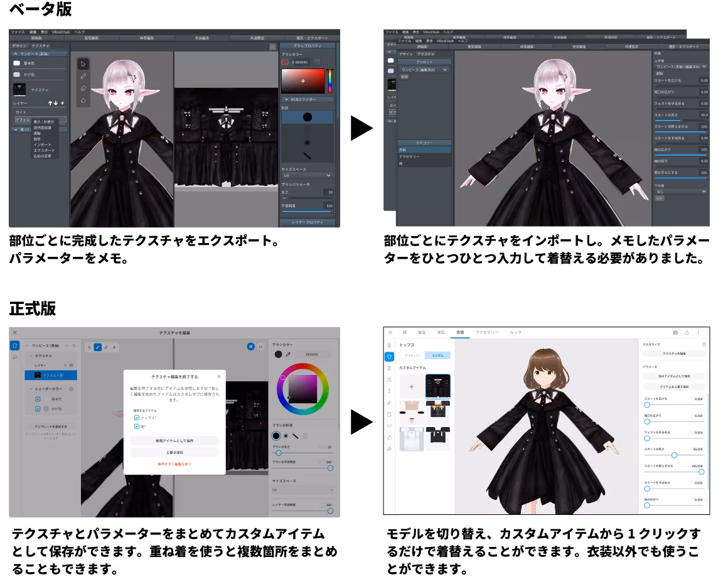Click the blue shirt icon in texture editor sidebar

[15, 345]
